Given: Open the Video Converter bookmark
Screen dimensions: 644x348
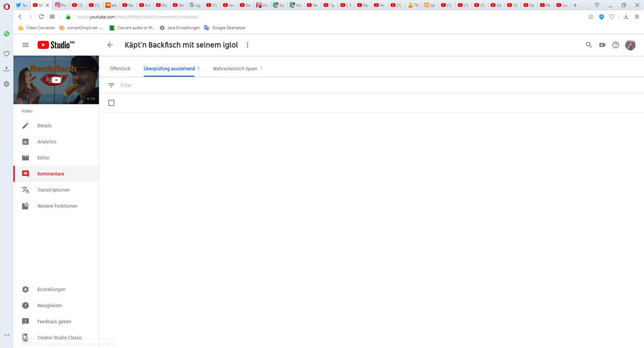Looking at the screenshot, I should [x=36, y=27].
